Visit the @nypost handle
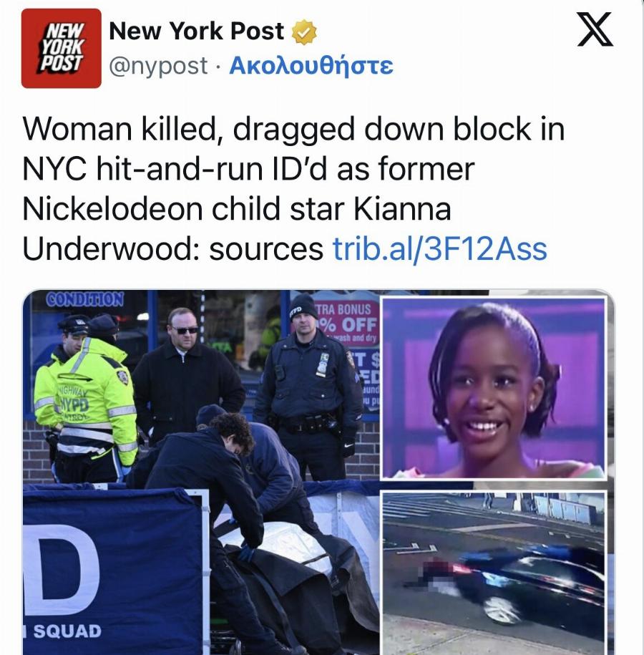Screen dimensions: 644x655 (x=158, y=66)
